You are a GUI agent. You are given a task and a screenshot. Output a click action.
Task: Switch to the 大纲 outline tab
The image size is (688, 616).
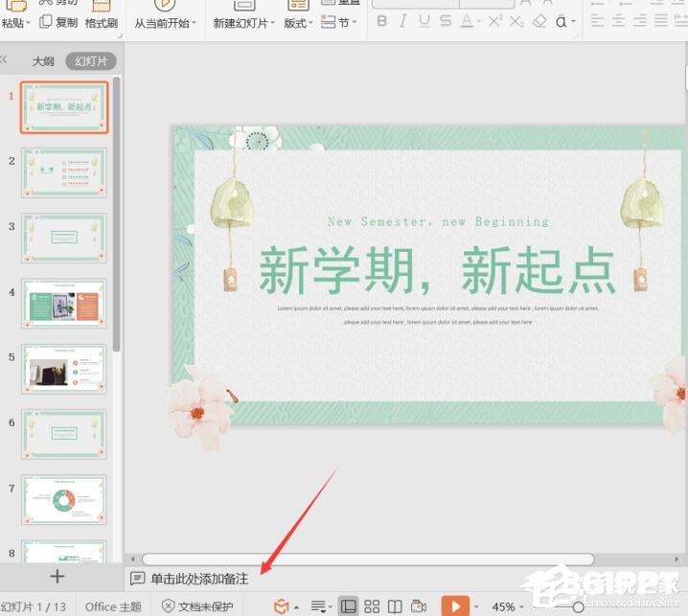coord(43,61)
